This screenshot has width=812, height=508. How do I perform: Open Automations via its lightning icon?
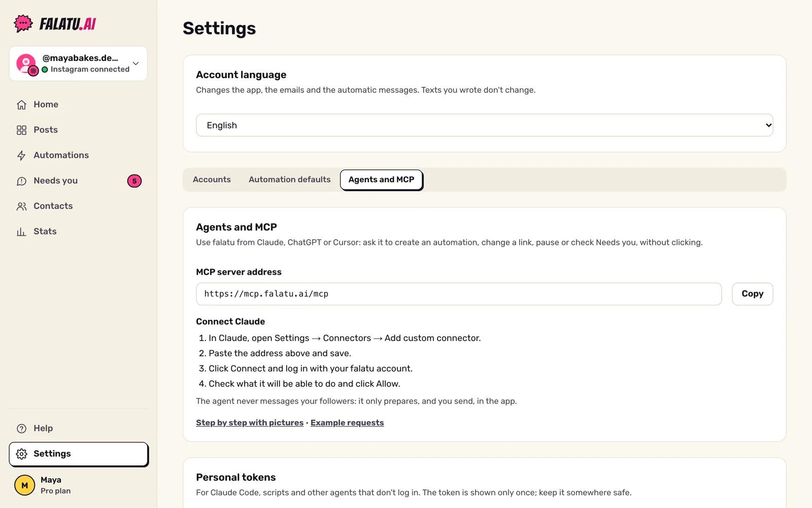21,155
